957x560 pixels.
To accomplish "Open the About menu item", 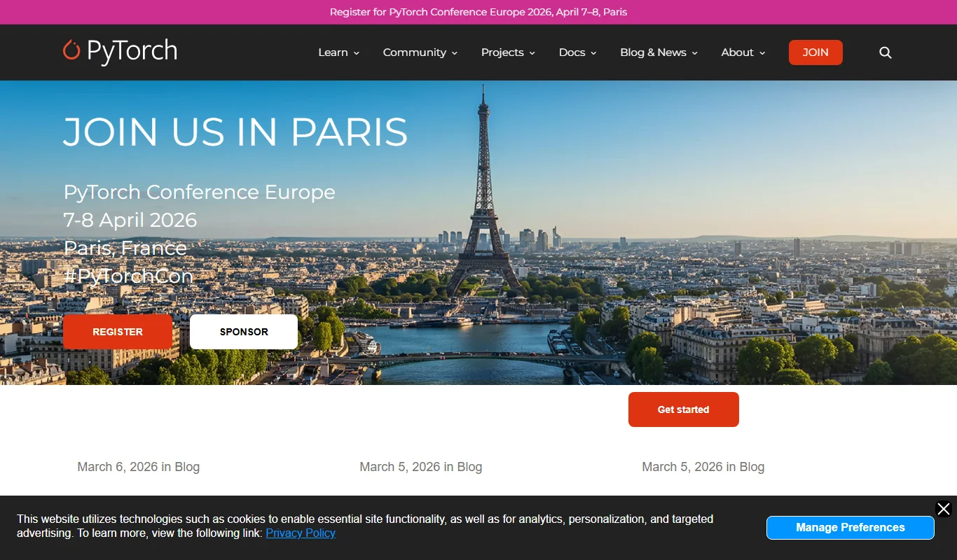I will click(738, 52).
